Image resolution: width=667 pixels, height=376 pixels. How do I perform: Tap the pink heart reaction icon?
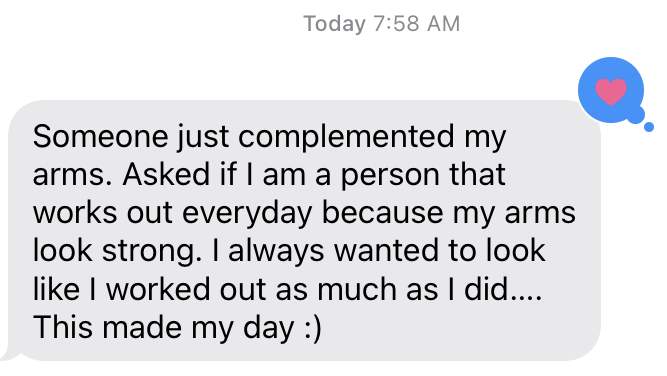coord(611,91)
